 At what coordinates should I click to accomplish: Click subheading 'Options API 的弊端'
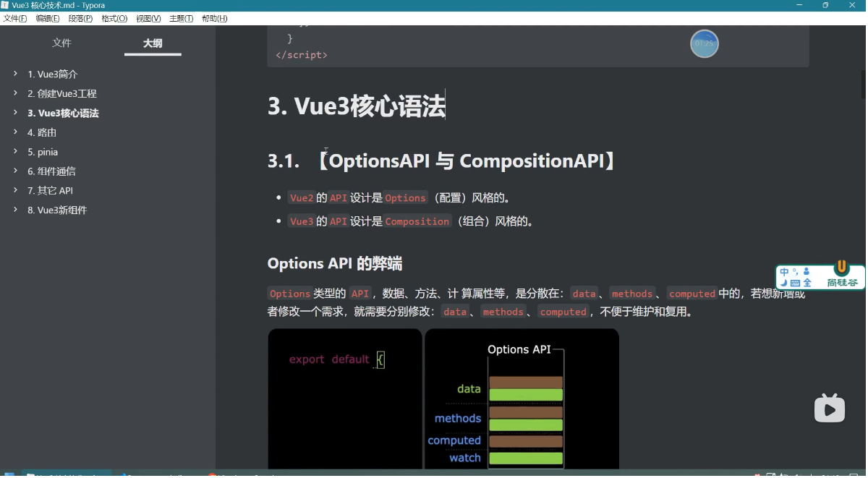(x=335, y=264)
